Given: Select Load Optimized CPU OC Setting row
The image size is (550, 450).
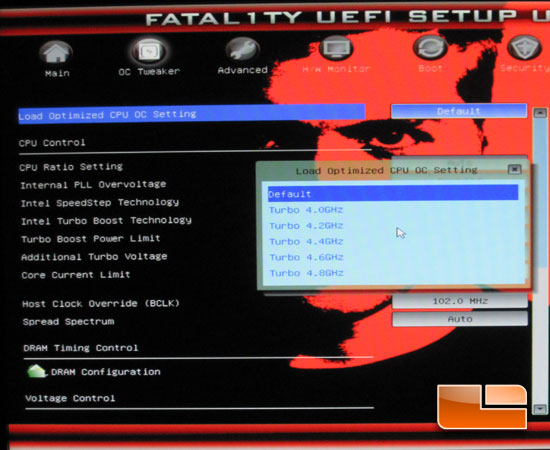Looking at the screenshot, I should [x=192, y=114].
